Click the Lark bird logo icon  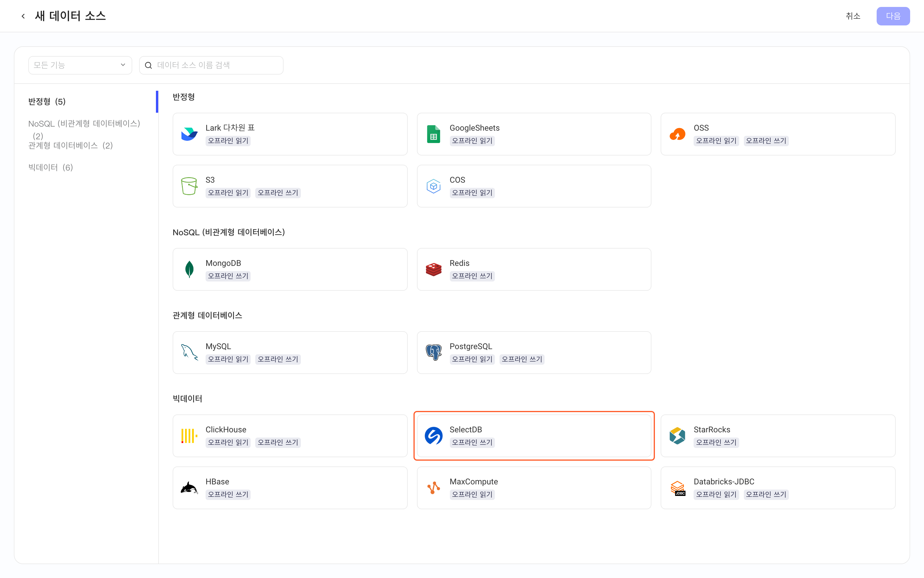[x=189, y=134]
